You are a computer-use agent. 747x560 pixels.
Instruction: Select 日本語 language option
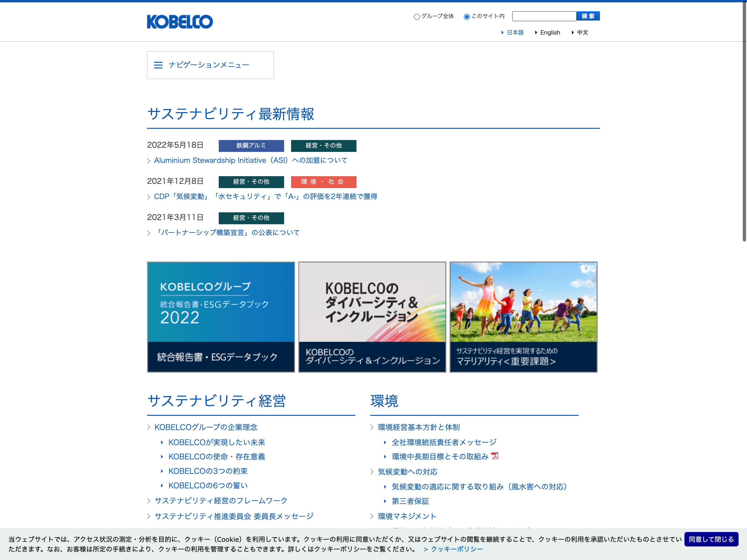(515, 32)
